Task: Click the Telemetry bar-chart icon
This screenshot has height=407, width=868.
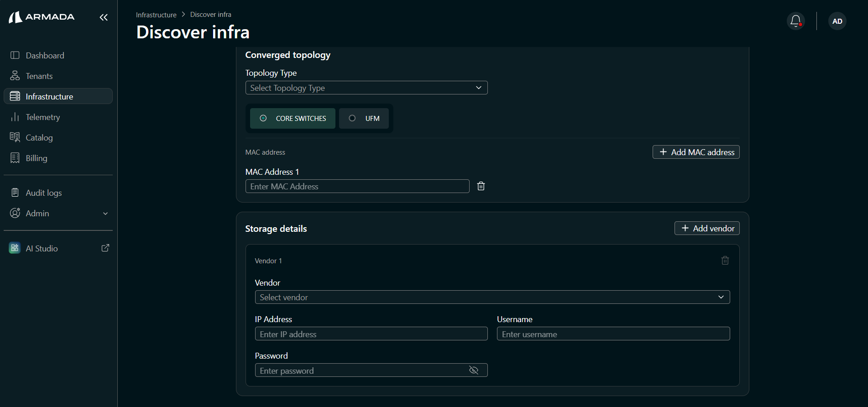Action: [x=15, y=117]
